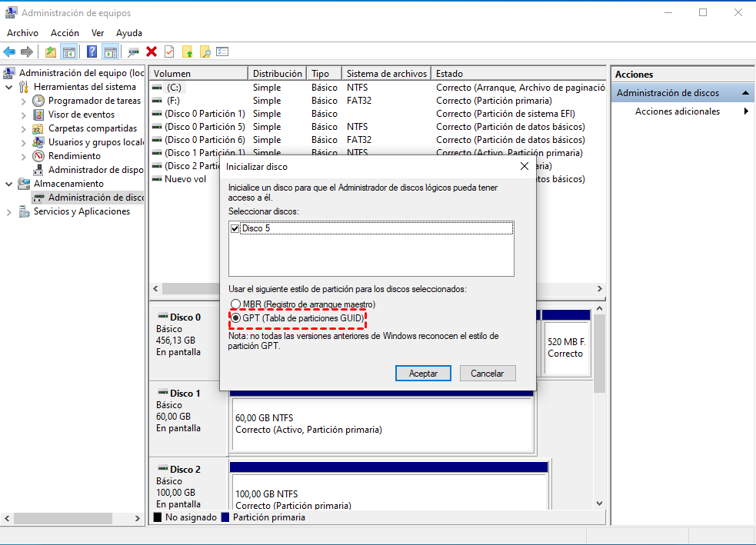Click the Usuarios y grupos locales icon
756x545 pixels.
click(38, 142)
